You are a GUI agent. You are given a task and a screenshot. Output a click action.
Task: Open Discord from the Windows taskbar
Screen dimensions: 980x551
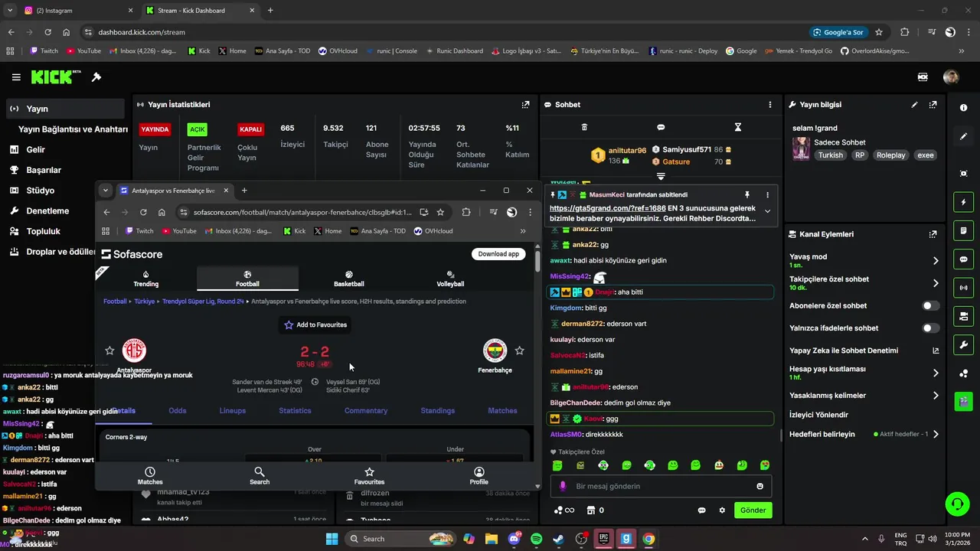[514, 539]
